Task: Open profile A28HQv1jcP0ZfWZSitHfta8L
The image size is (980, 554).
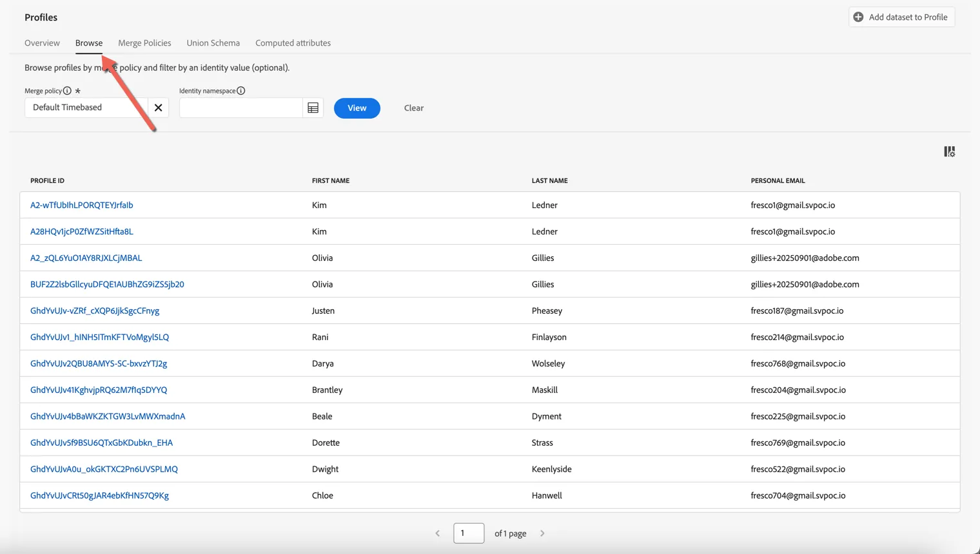Action: tap(82, 232)
